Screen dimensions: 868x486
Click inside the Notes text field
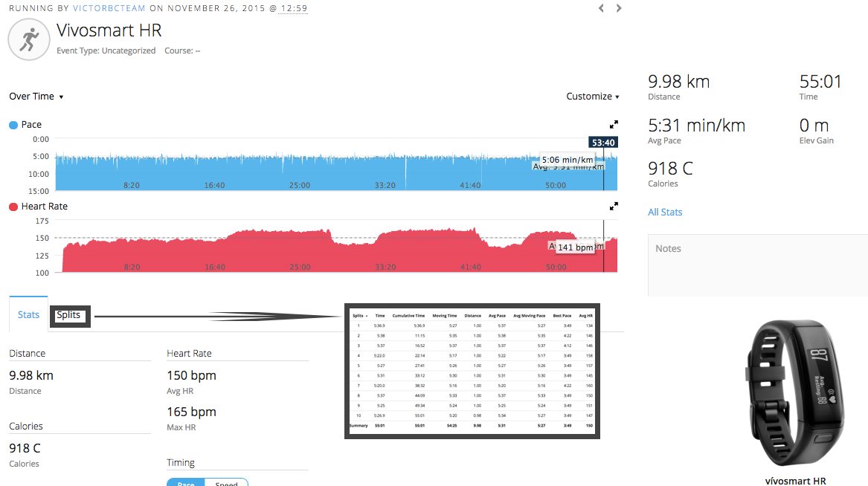click(758, 265)
